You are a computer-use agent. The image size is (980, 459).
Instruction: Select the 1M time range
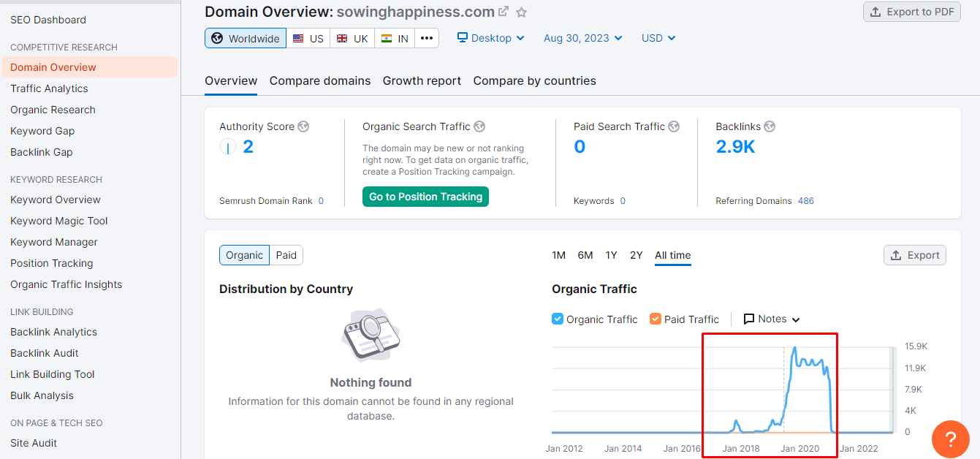click(559, 255)
